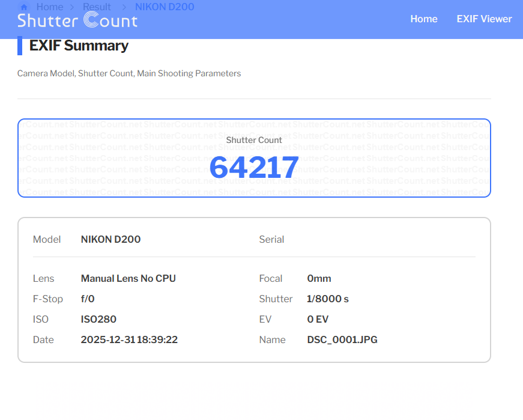Image resolution: width=523 pixels, height=420 pixels.
Task: Go to Result breadcrumb link
Action: click(x=97, y=7)
